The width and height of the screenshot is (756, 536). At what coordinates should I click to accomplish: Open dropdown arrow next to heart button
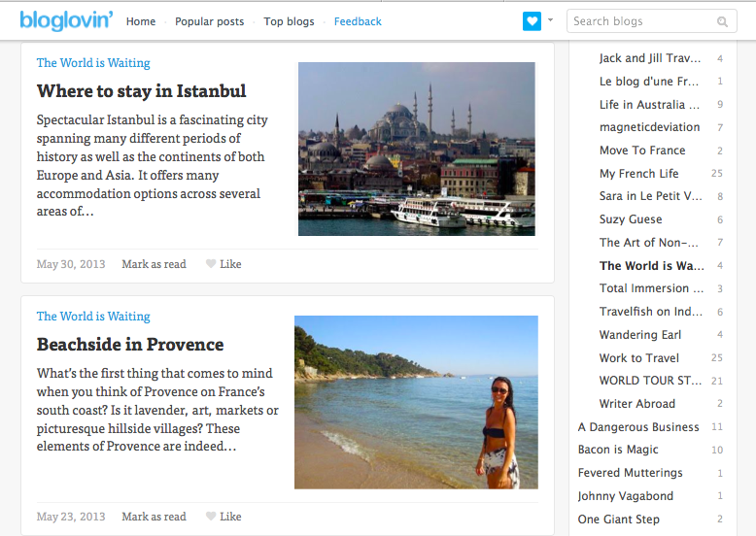[551, 19]
